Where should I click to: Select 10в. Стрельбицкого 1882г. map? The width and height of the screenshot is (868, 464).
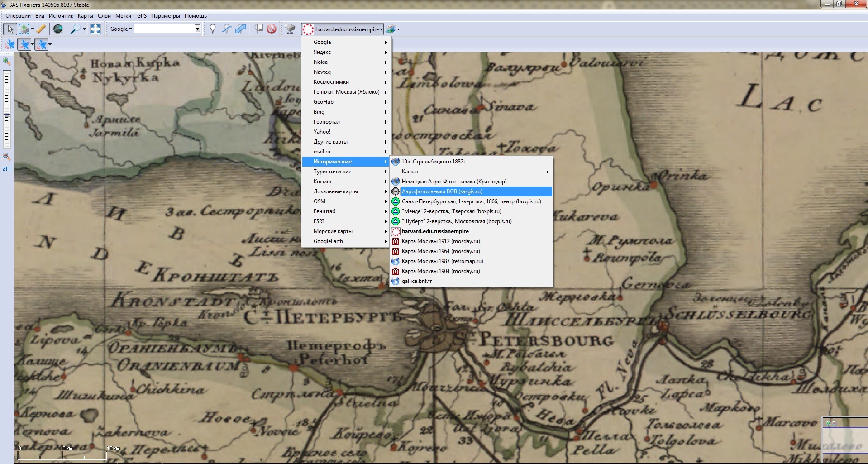[x=471, y=162]
